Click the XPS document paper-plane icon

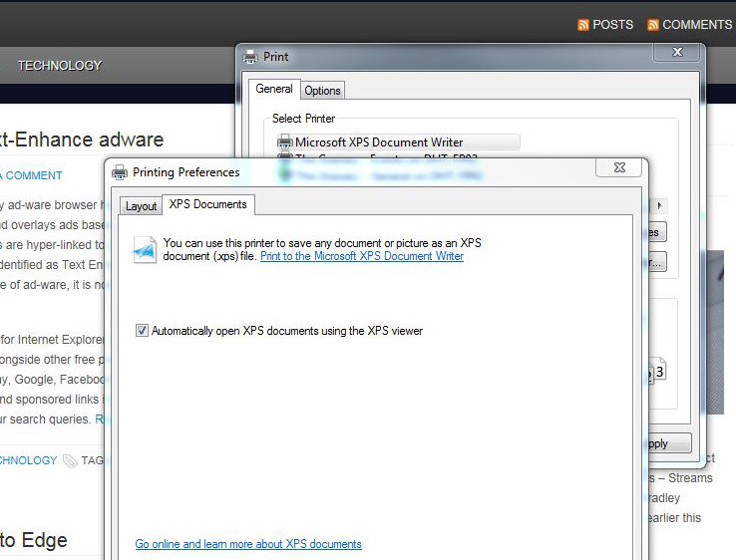pos(145,250)
